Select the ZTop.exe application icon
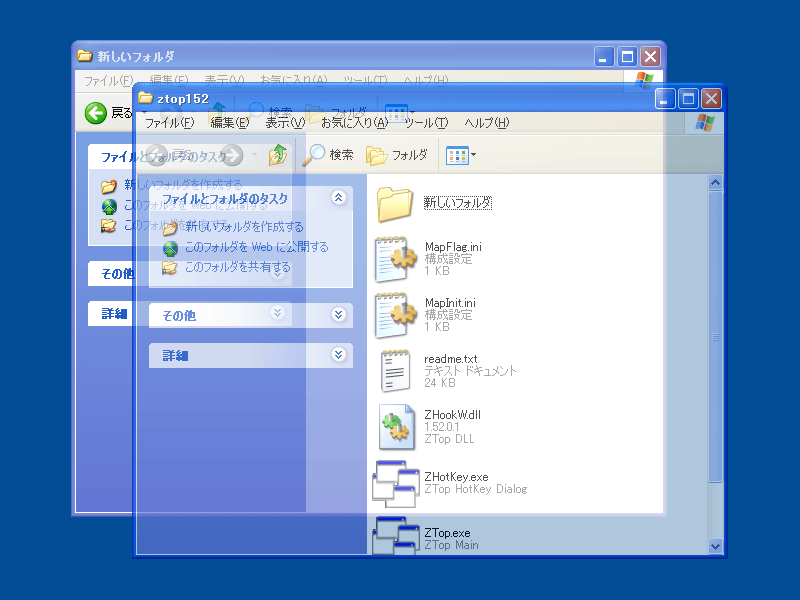Image resolution: width=800 pixels, height=600 pixels. point(396,535)
